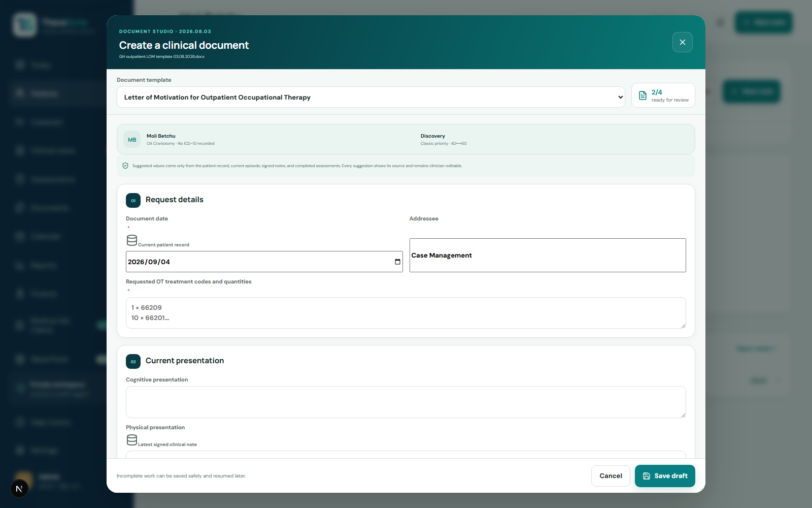
Task: Click the patient name Moli Betchu
Action: (161, 136)
